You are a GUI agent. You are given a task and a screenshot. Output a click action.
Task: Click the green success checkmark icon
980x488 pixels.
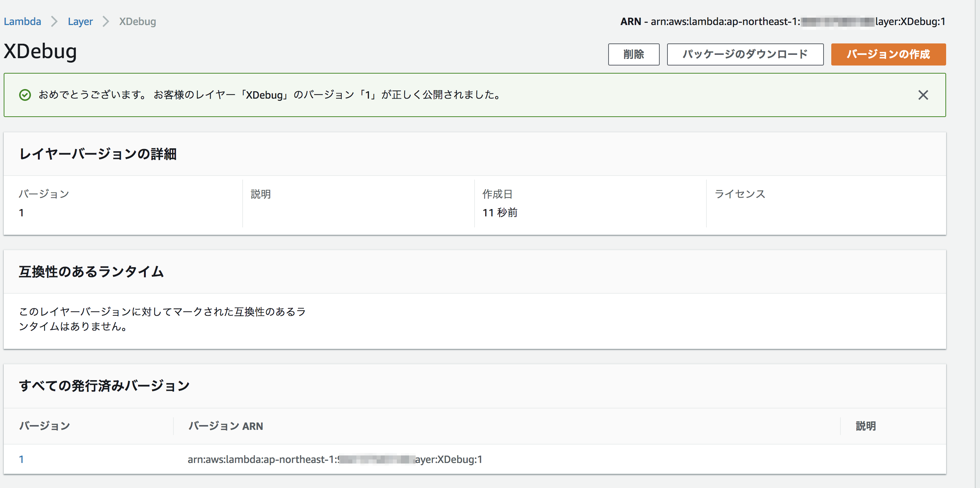tap(25, 95)
